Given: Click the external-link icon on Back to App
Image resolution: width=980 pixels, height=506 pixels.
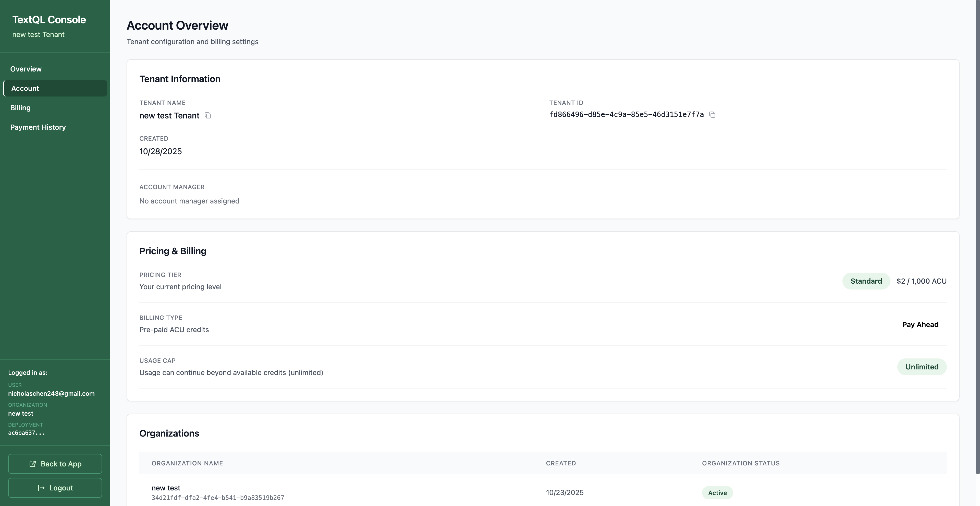Looking at the screenshot, I should pos(33,464).
